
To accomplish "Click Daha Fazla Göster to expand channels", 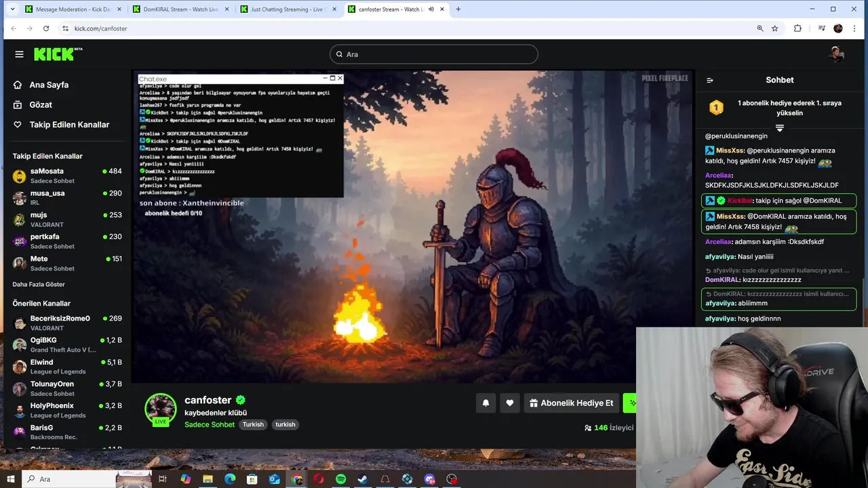I will pyautogui.click(x=39, y=285).
